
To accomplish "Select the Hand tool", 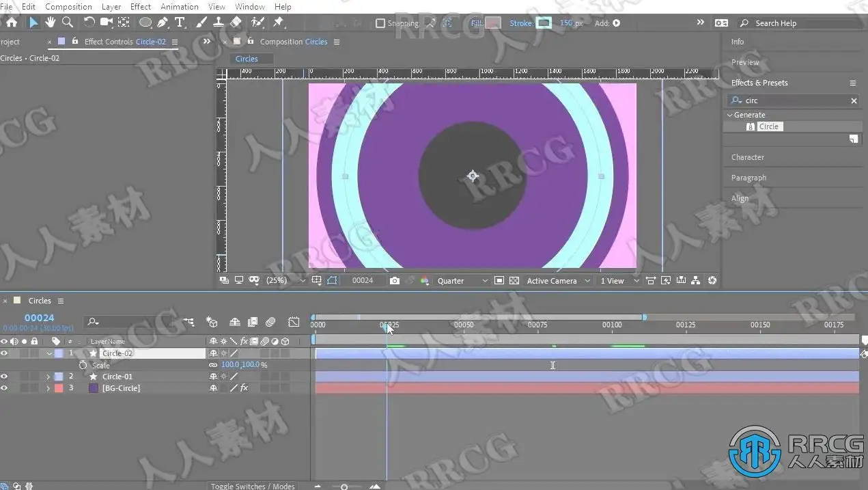I will point(51,23).
